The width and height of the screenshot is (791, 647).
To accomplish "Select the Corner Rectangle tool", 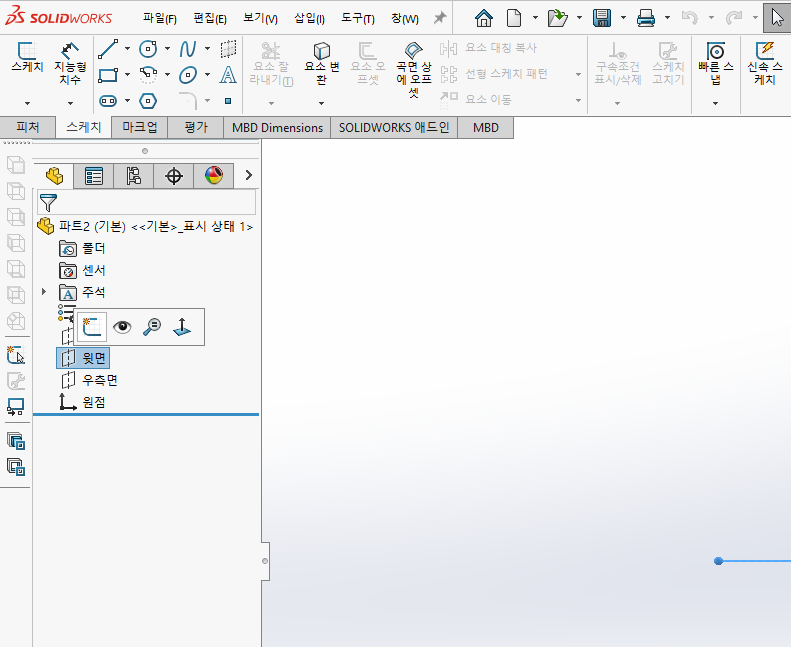I will point(108,75).
